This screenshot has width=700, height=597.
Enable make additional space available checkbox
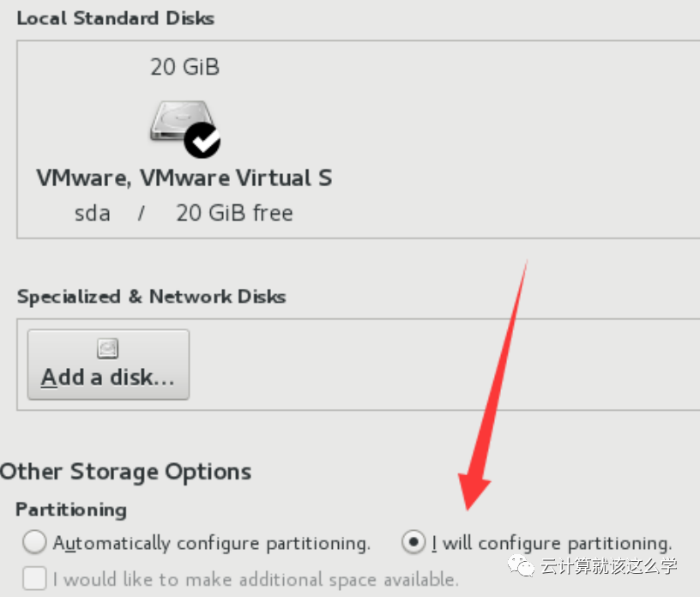(x=34, y=579)
